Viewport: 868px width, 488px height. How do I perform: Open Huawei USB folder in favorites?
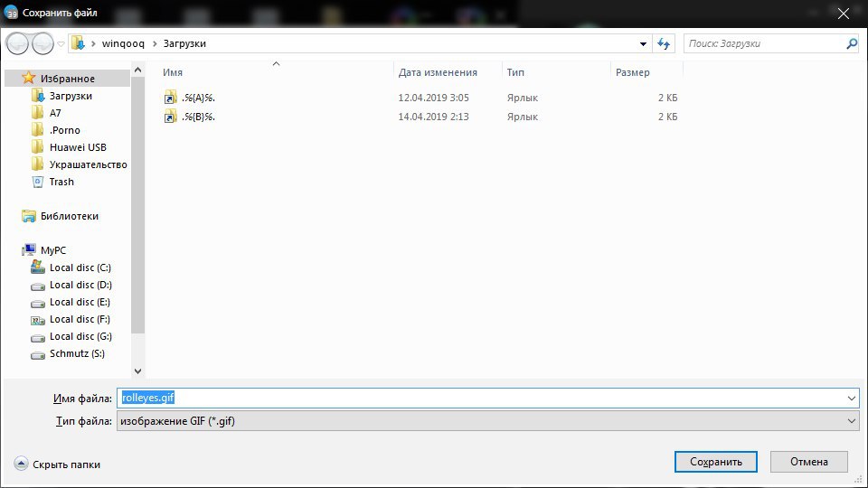click(78, 147)
